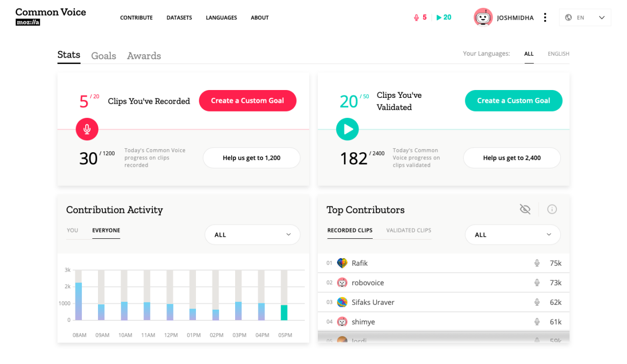Screen dimensions: 627x364
Task: Click the JOSHMIDHA username
Action: [515, 18]
